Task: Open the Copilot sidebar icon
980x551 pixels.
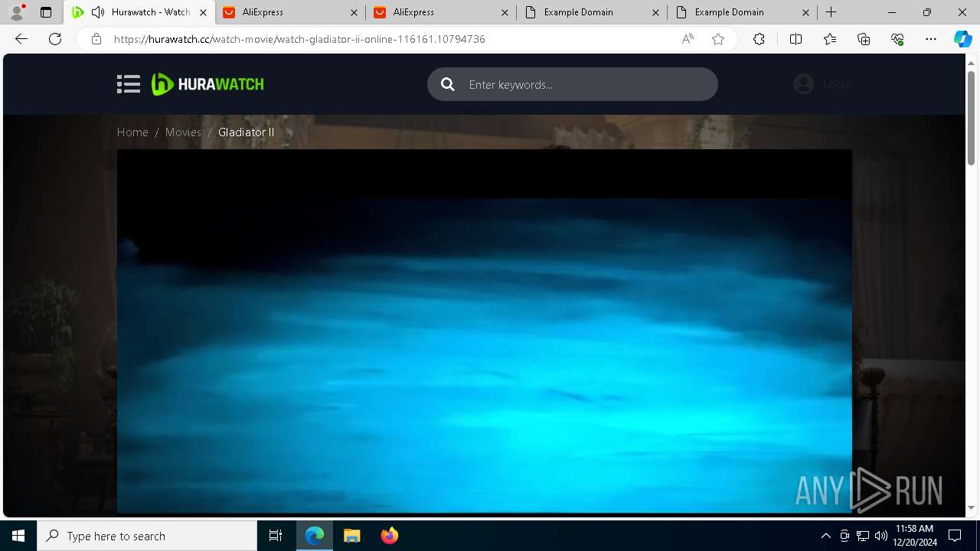Action: click(962, 39)
